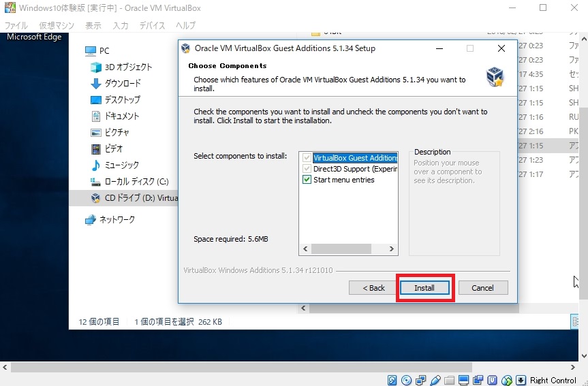Viewport: 588px width, 386px height.
Task: Minimize the Guest Additions Setup dialog
Action: tap(439, 48)
